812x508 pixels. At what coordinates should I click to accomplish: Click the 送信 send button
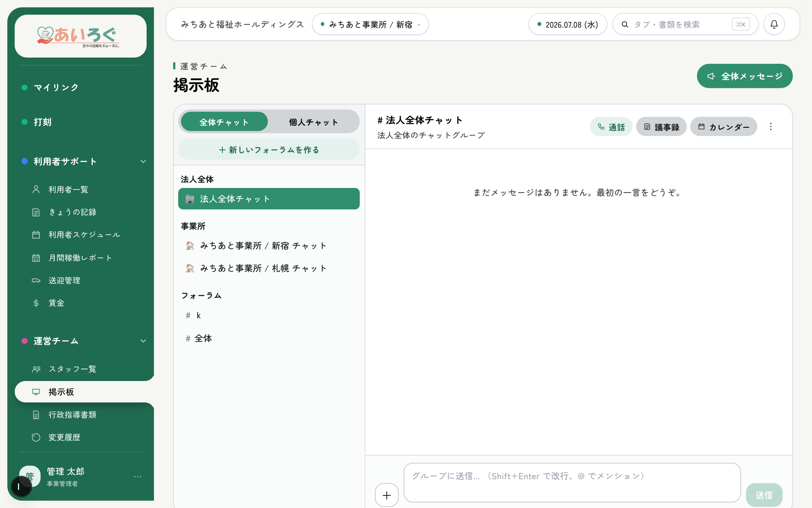click(764, 495)
